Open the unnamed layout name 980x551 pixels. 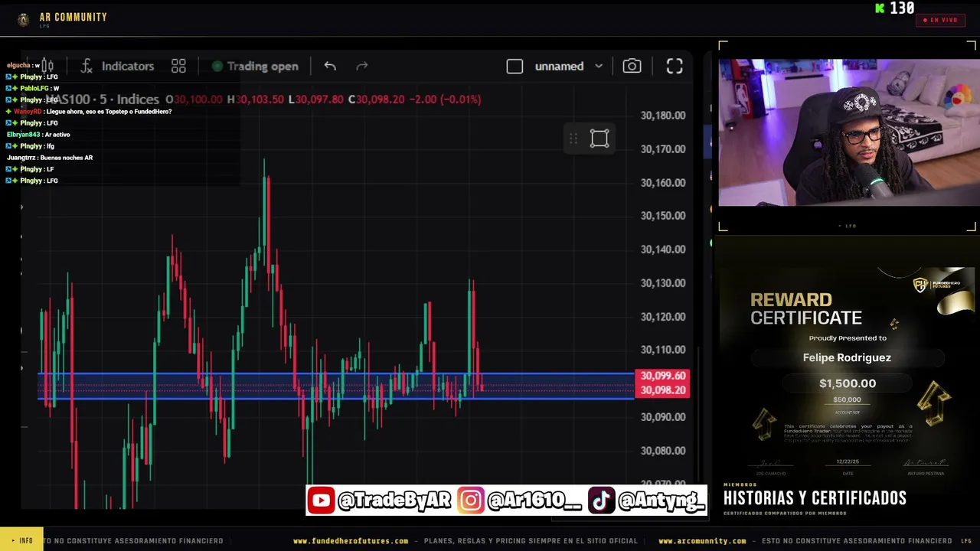tap(559, 67)
